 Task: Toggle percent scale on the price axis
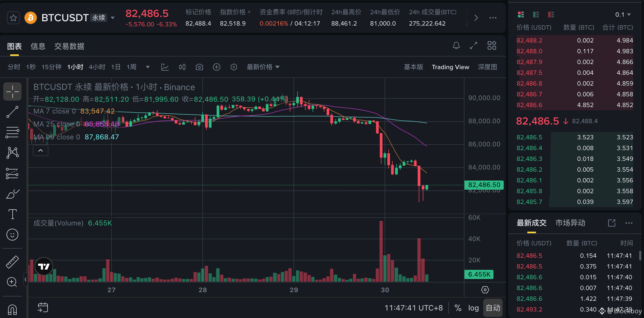(458, 308)
